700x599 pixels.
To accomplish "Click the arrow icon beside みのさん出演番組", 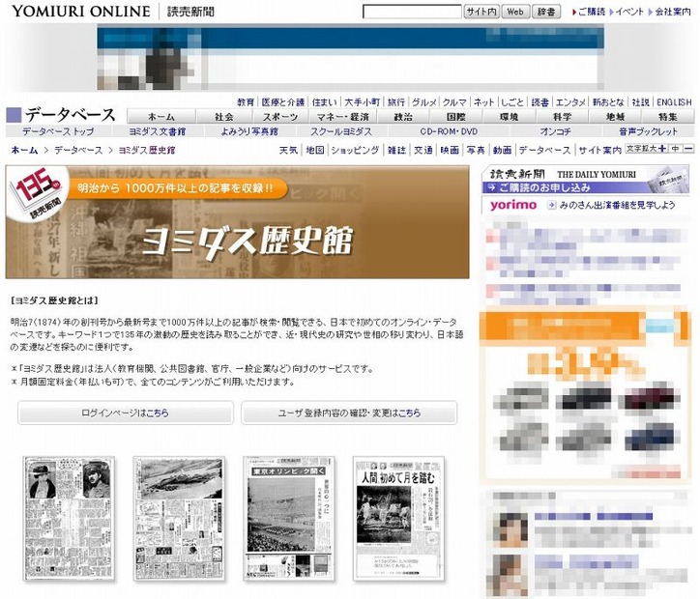I will pyautogui.click(x=552, y=205).
